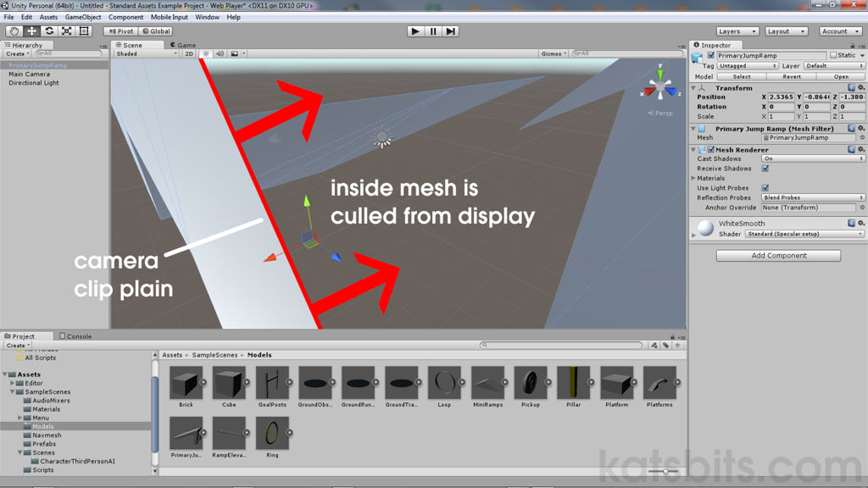Toggle 2D scene view mode
This screenshot has height=488, width=868.
click(x=189, y=53)
